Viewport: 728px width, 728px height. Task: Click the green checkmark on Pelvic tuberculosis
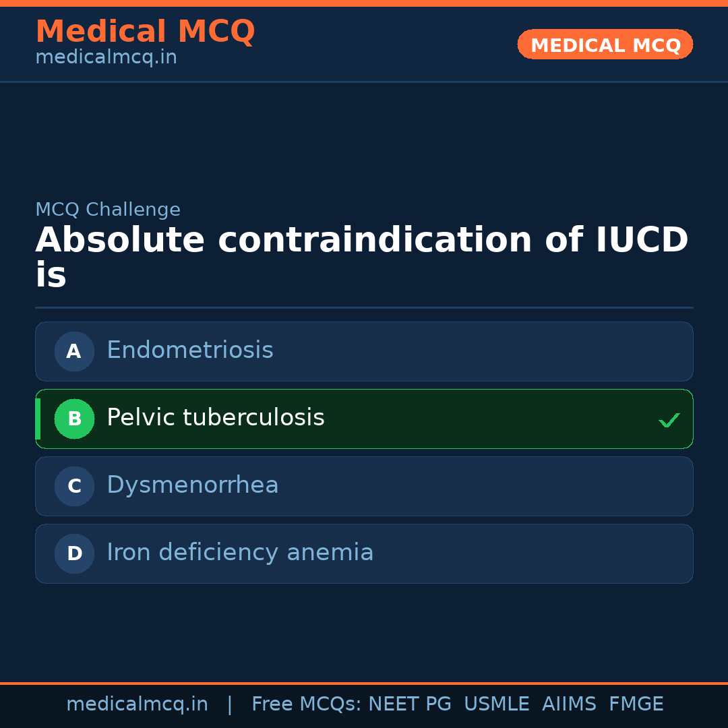(x=669, y=421)
